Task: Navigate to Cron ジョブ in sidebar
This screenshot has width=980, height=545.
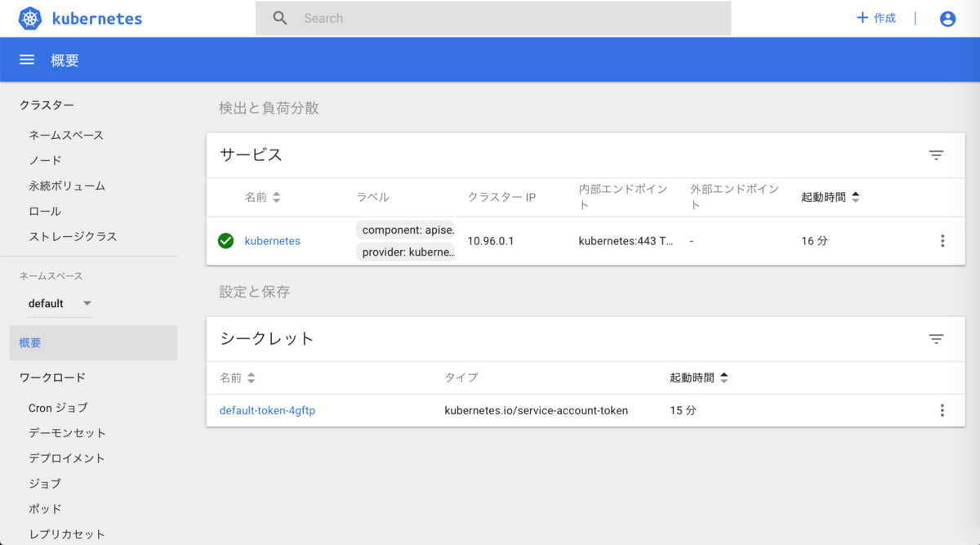Action: (58, 408)
